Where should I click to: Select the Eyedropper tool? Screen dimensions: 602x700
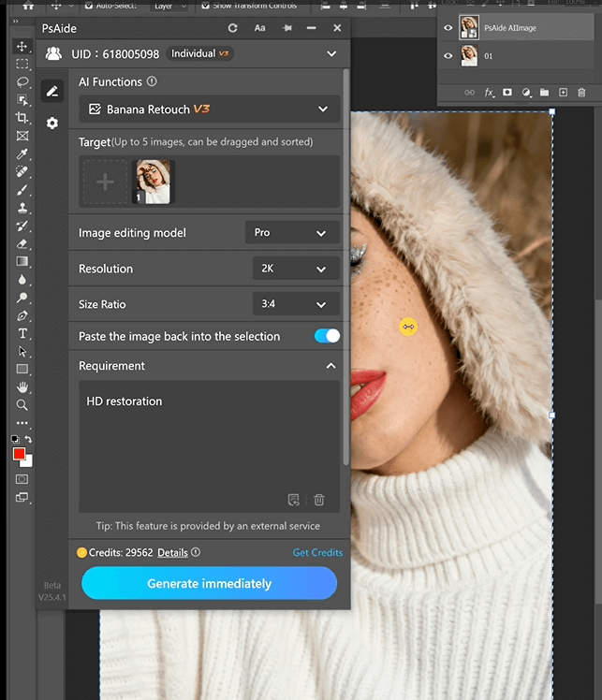22,154
